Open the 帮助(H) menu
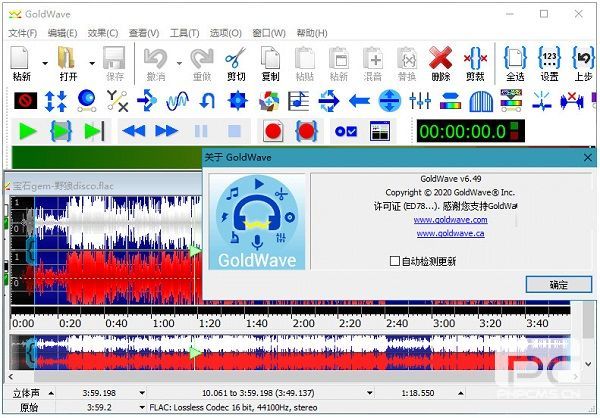The height and width of the screenshot is (418, 600). click(x=312, y=33)
